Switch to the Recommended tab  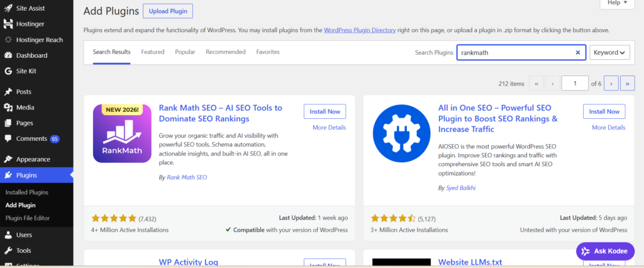tap(226, 52)
